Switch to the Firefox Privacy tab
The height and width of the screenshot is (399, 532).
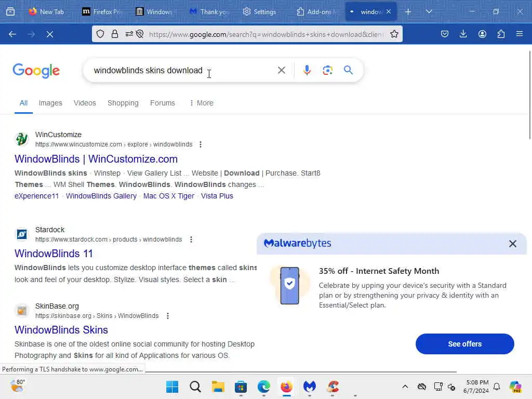tap(101, 11)
